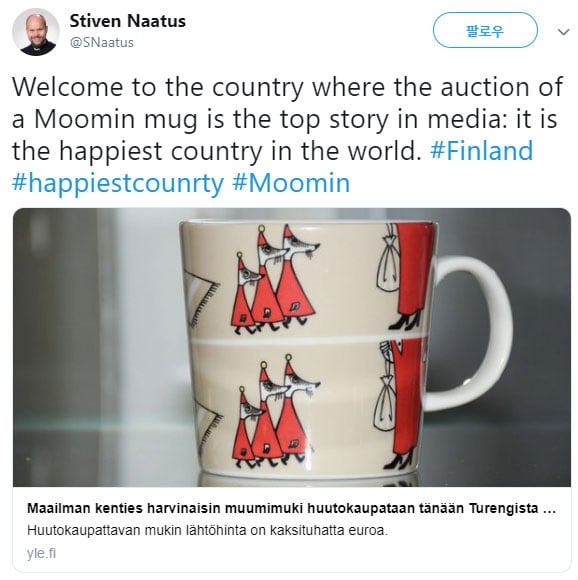The width and height of the screenshot is (578, 580).
Task: Open the @SNaatus handle link
Action: click(102, 43)
